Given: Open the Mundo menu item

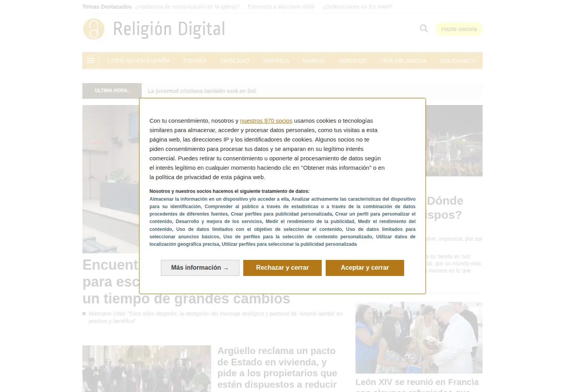Looking at the screenshot, I should (314, 61).
